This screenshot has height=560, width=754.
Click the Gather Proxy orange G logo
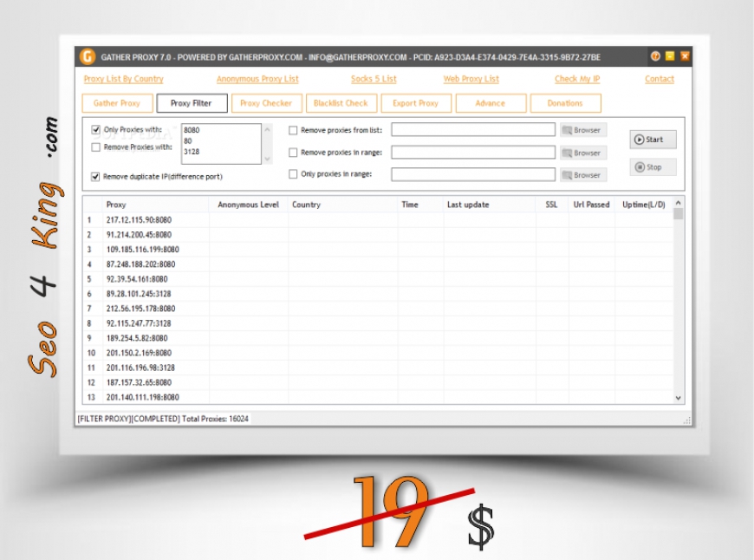point(87,56)
